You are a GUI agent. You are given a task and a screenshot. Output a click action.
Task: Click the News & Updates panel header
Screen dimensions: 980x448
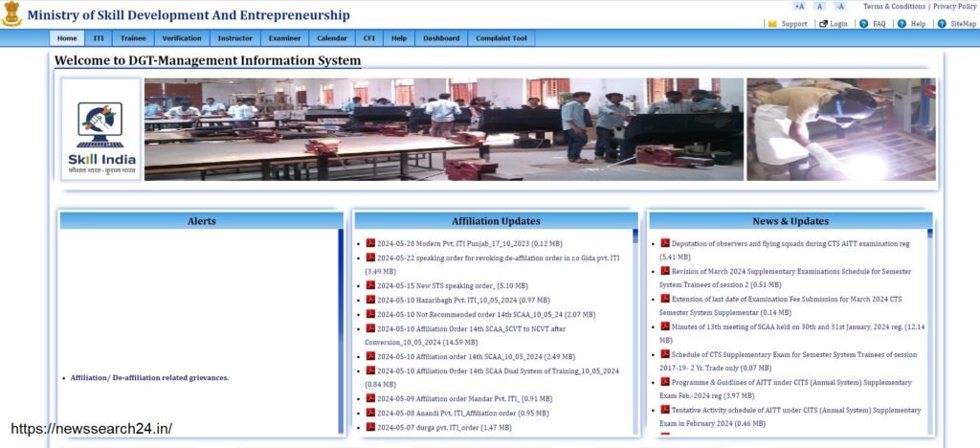(x=791, y=221)
